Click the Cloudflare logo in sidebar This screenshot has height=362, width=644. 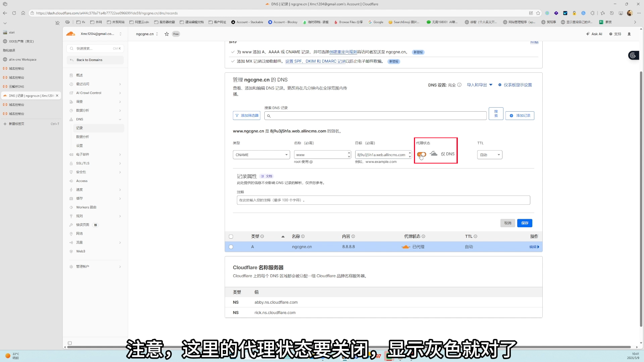pyautogui.click(x=70, y=34)
